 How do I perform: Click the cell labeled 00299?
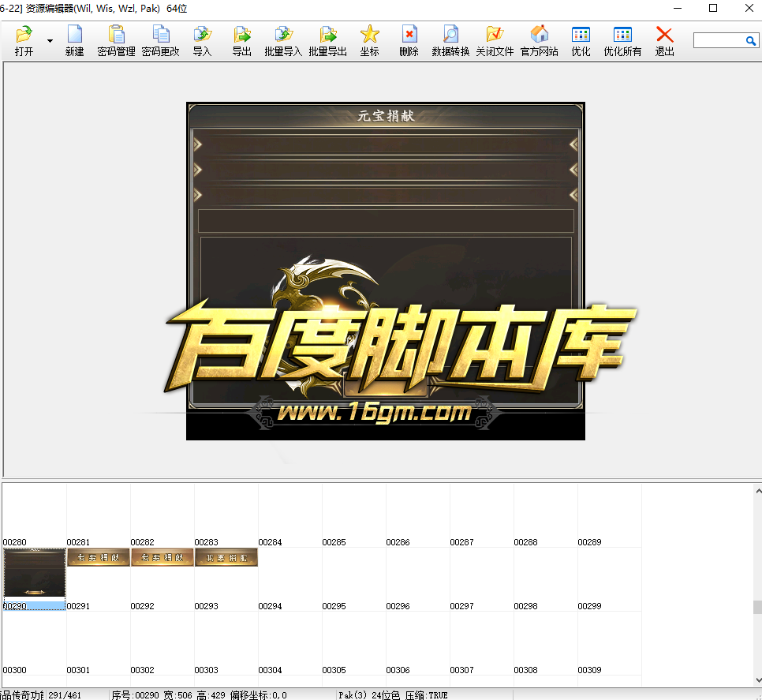tap(610, 579)
